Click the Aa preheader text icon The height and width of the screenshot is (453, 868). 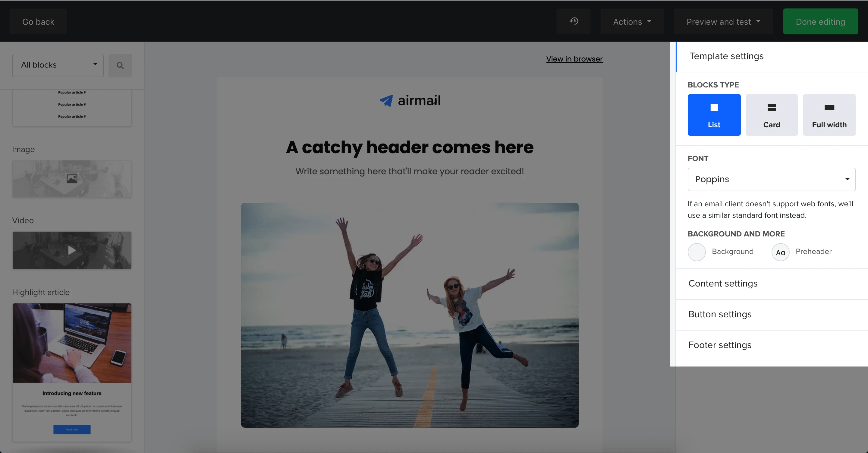pos(780,252)
